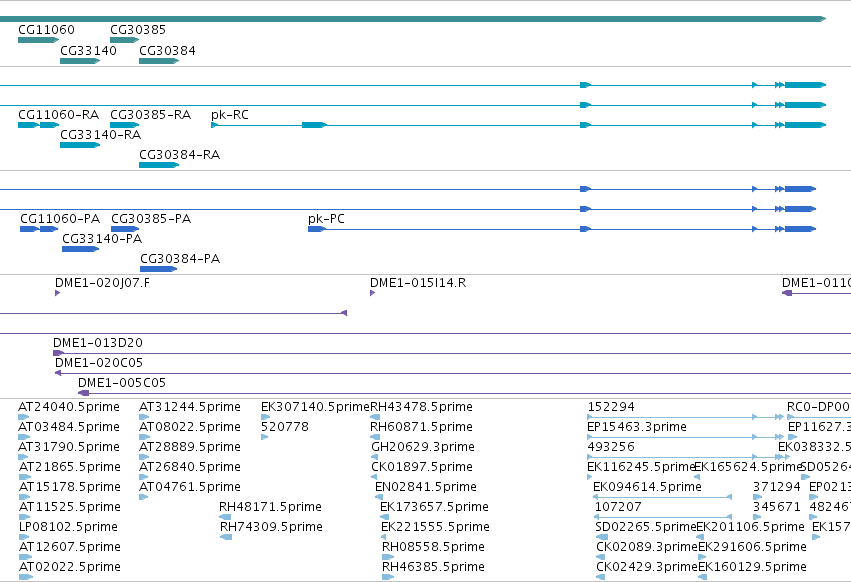Select EST EN02841.5prime
This screenshot has height=582, width=851.
click(x=426, y=487)
